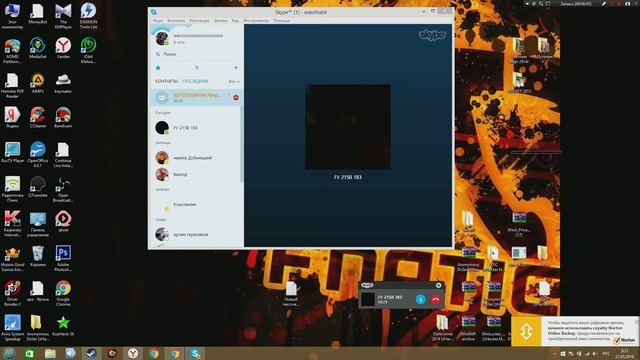Screen dimensions: 640x360
Task: Open Avira System Speedup desktop icon
Action: tap(12, 328)
